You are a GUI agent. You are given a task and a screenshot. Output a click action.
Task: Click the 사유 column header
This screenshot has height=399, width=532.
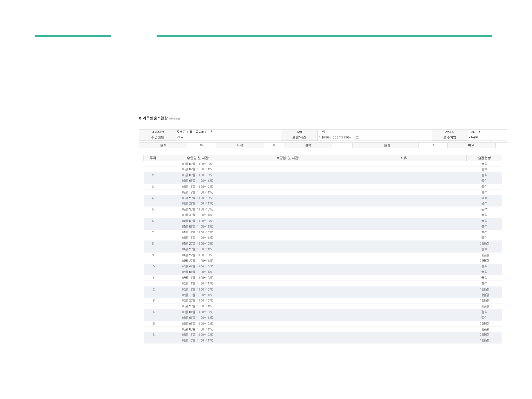coord(403,158)
